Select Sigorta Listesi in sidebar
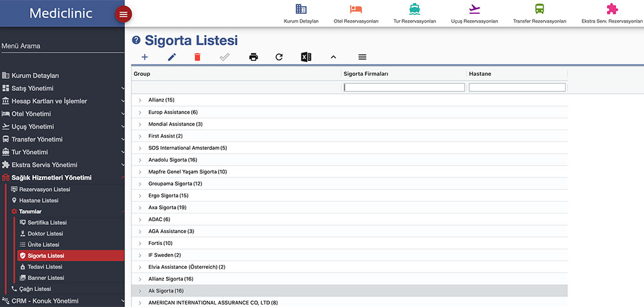 71,256
